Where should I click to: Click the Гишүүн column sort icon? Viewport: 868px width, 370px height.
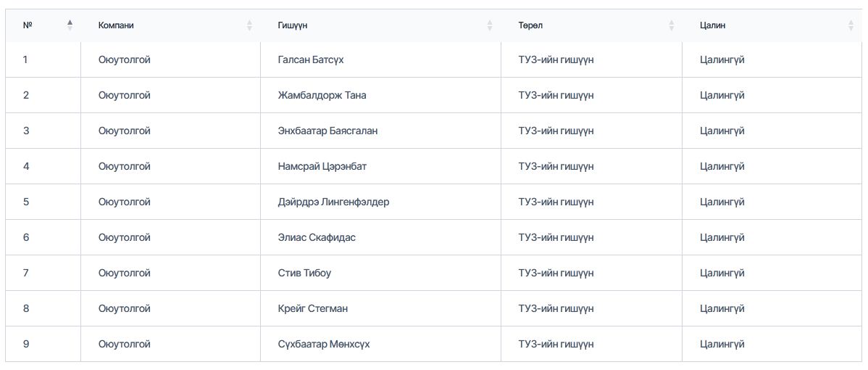(x=490, y=25)
